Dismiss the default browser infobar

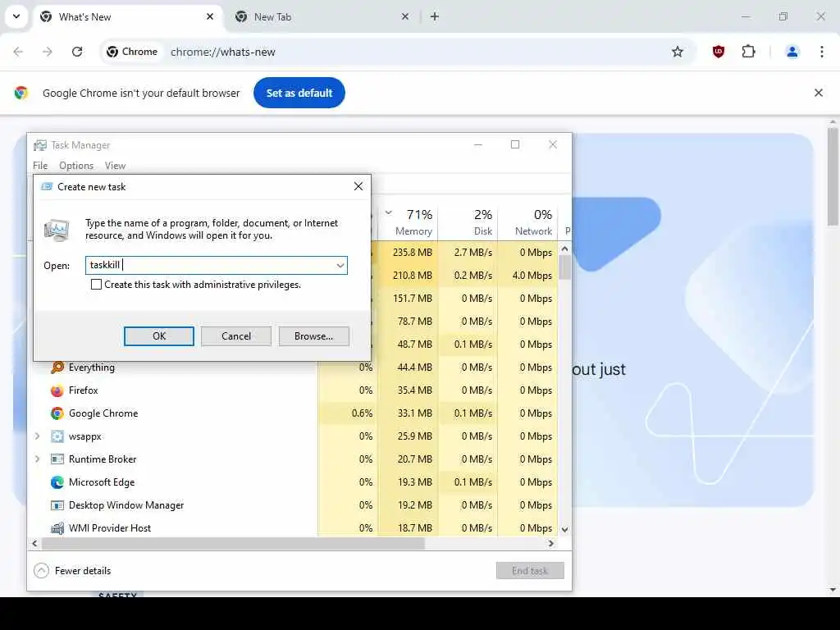(x=819, y=93)
